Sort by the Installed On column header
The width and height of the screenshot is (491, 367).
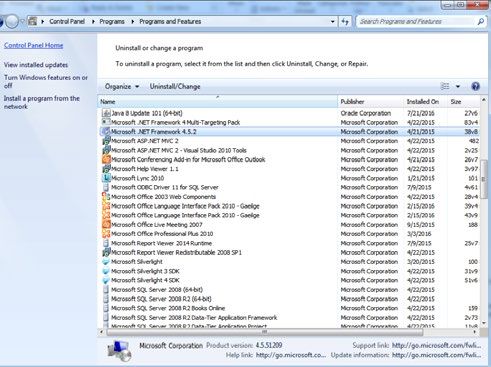[x=424, y=102]
